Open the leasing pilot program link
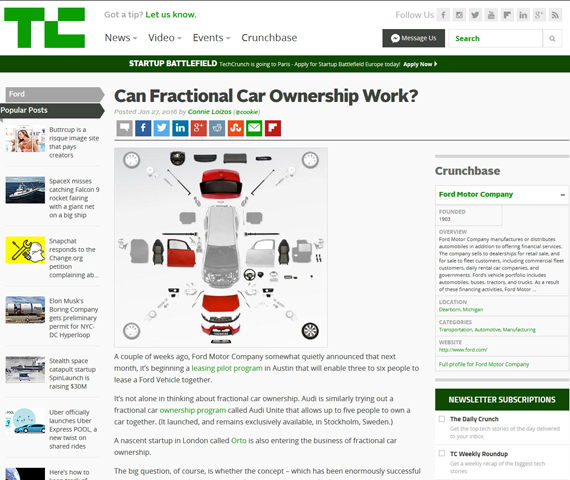 pyautogui.click(x=227, y=368)
